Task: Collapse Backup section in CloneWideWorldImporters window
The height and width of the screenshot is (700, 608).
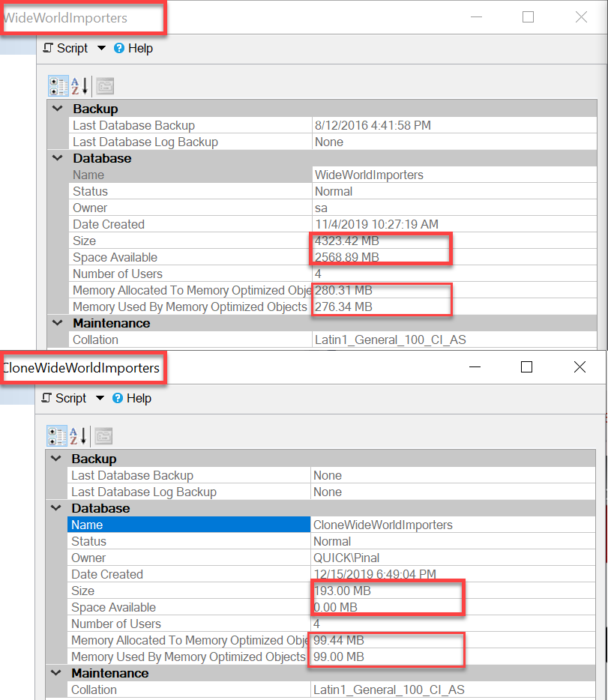Action: click(x=56, y=459)
